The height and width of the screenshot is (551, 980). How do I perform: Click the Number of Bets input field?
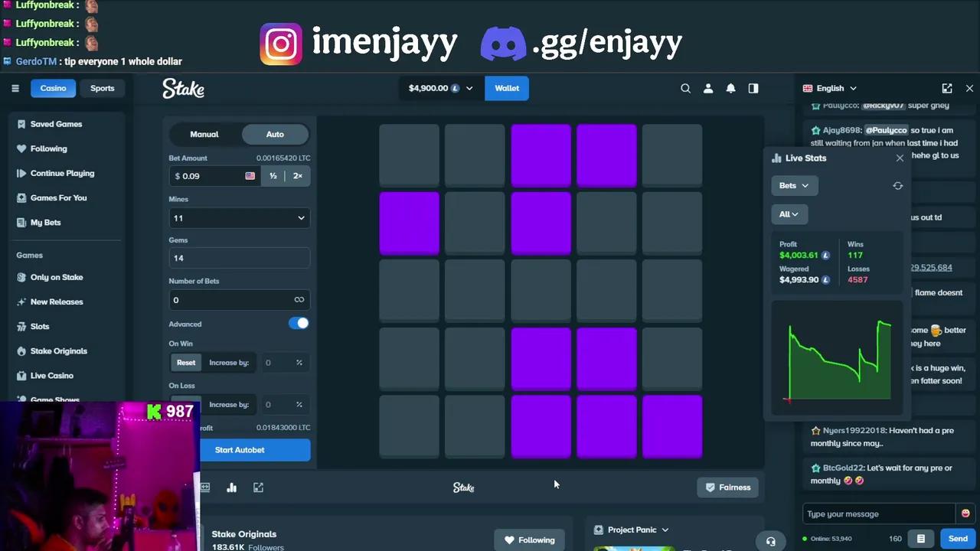point(240,300)
